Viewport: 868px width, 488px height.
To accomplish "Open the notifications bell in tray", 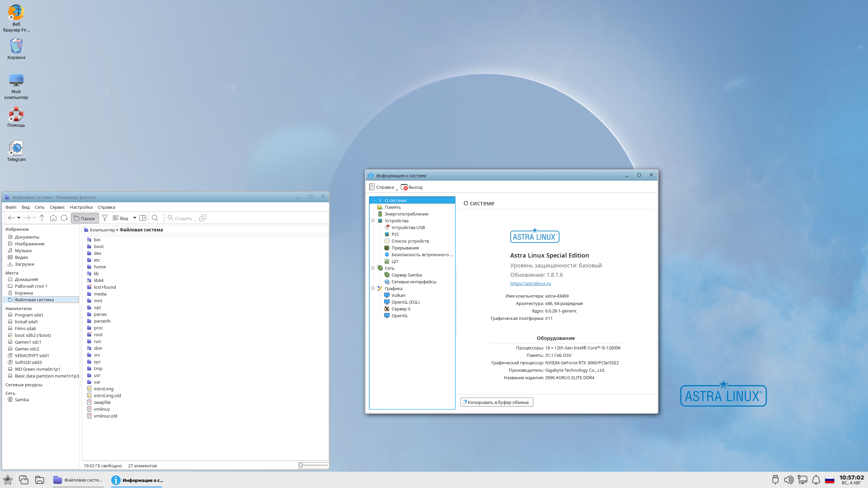I will point(816,480).
